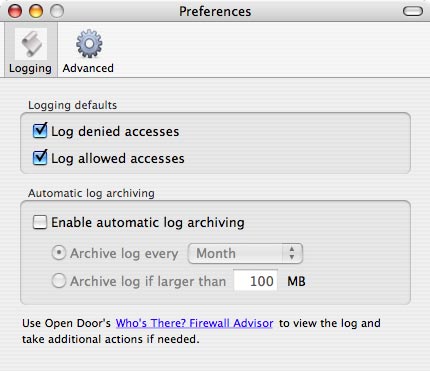Open the Advanced gear icon pane

[x=89, y=44]
